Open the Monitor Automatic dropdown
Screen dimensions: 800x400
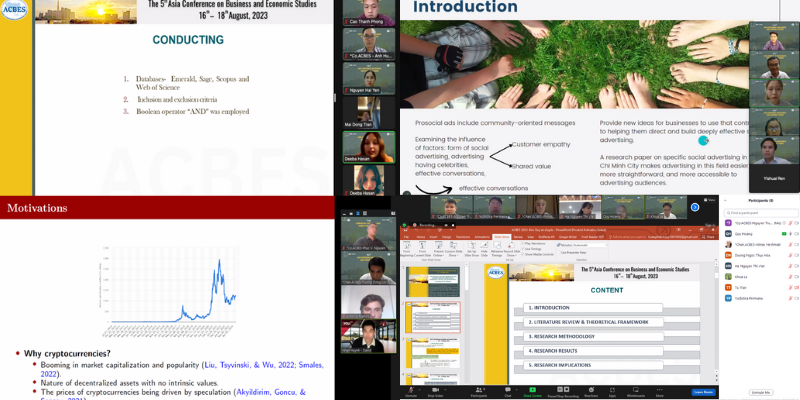590,245
